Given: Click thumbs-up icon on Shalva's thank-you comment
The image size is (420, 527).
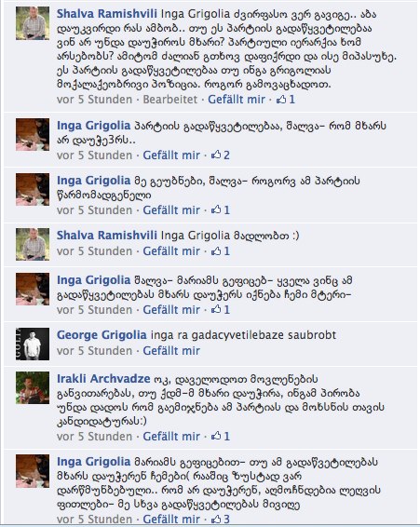Looking at the screenshot, I should pos(216,251).
